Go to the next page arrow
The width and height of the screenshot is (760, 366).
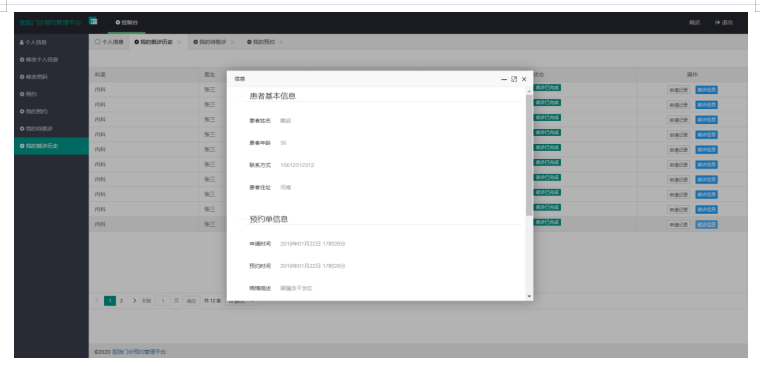[x=134, y=301]
